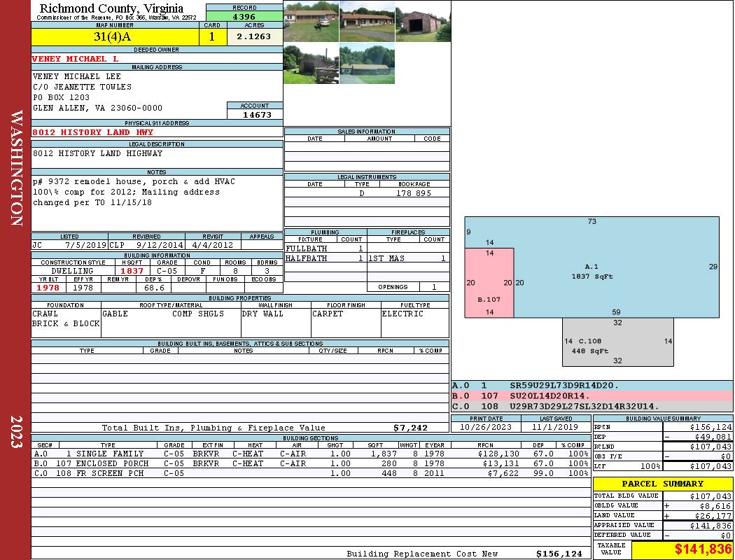Click the Richmond County, Virginia title
This screenshot has height=560, width=735.
[111, 8]
